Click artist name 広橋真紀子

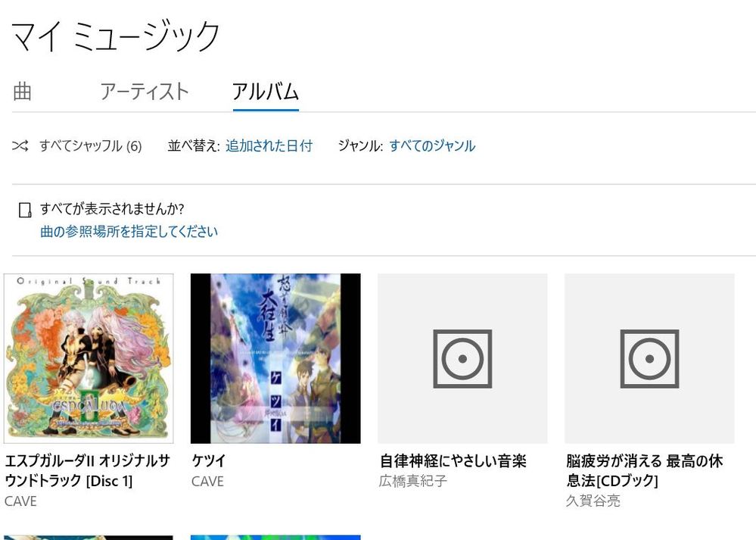[x=412, y=481]
